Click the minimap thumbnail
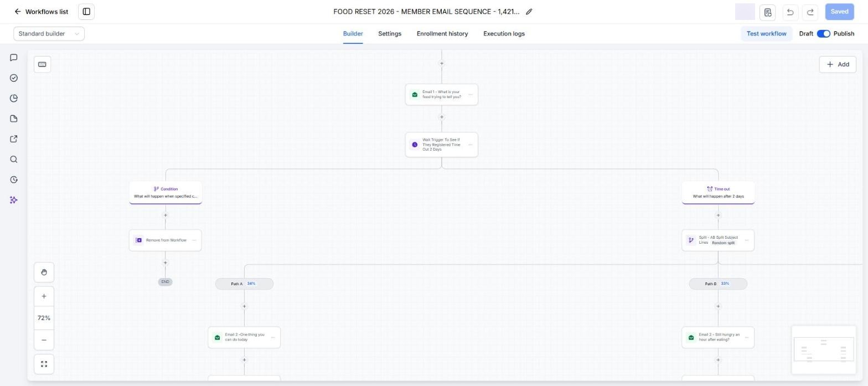The image size is (868, 386). pyautogui.click(x=824, y=350)
